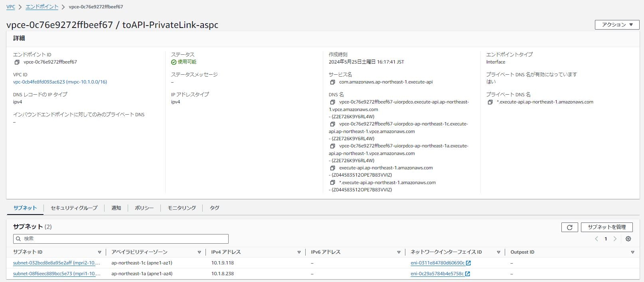This screenshot has width=644, height=282.
Task: Open external link icon for eni-0311e84780d60690c
Action: 468,263
